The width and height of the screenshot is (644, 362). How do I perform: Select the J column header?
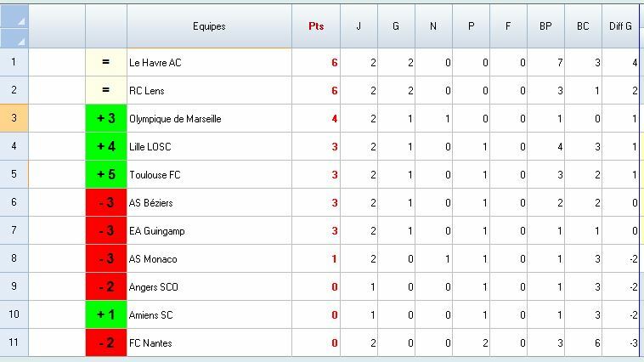pos(359,26)
